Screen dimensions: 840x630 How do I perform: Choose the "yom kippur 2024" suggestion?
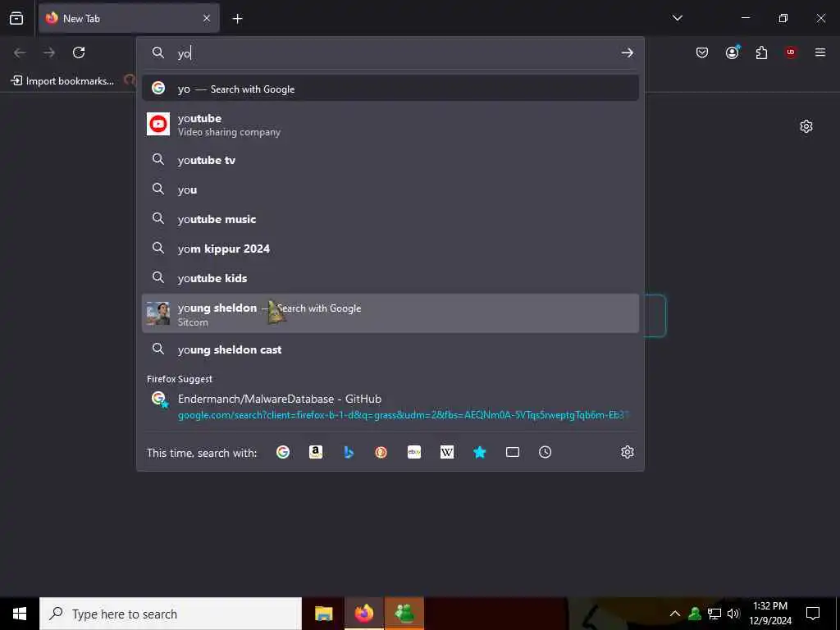(390, 248)
